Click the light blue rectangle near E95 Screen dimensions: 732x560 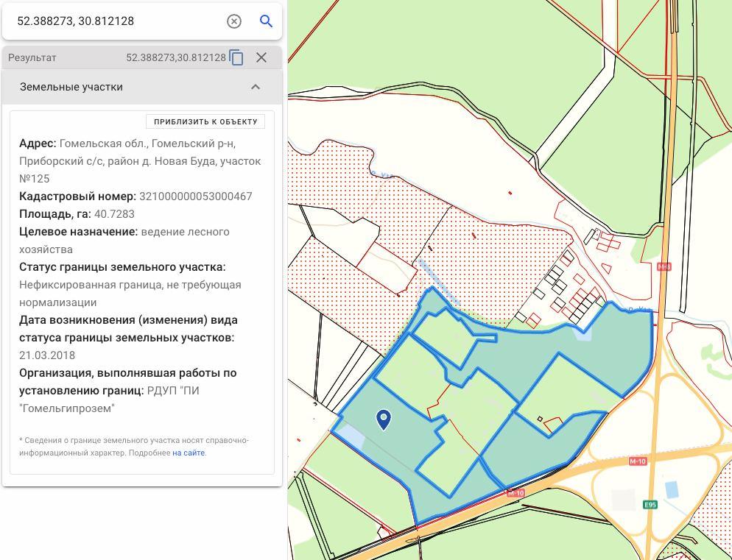672,489
